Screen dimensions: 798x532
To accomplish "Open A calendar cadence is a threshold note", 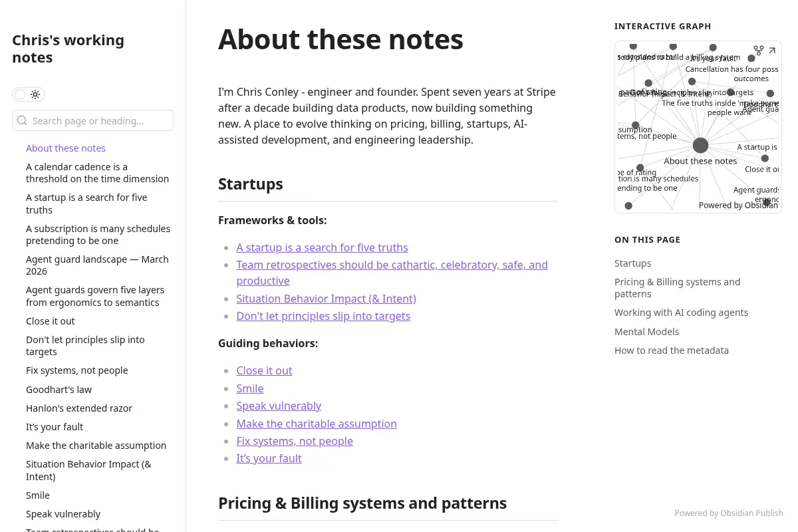I will pos(97,173).
